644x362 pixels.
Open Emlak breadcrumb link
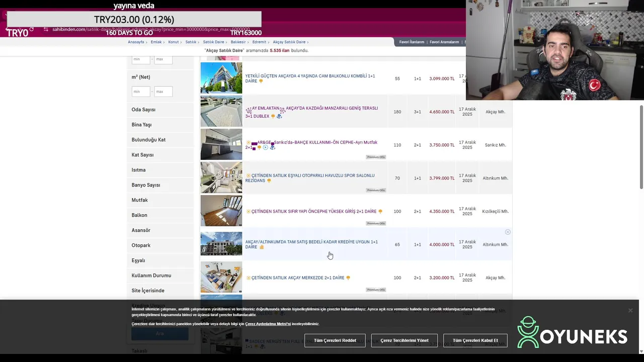(156, 42)
